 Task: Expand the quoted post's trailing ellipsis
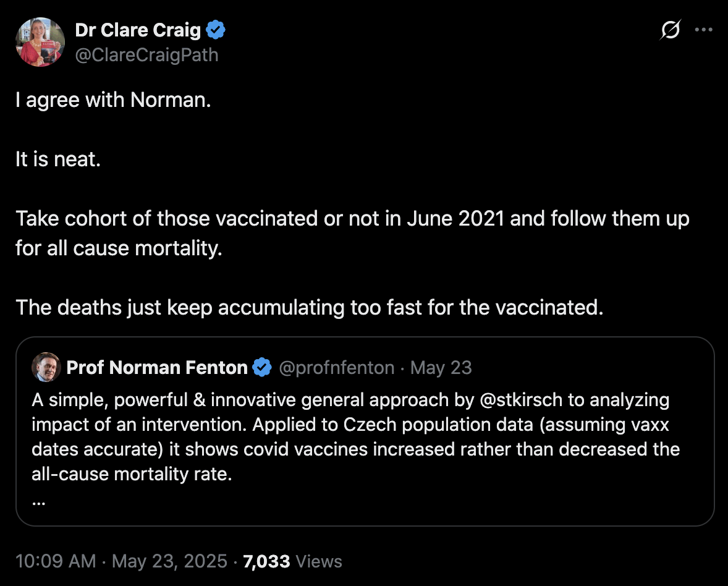(x=38, y=501)
